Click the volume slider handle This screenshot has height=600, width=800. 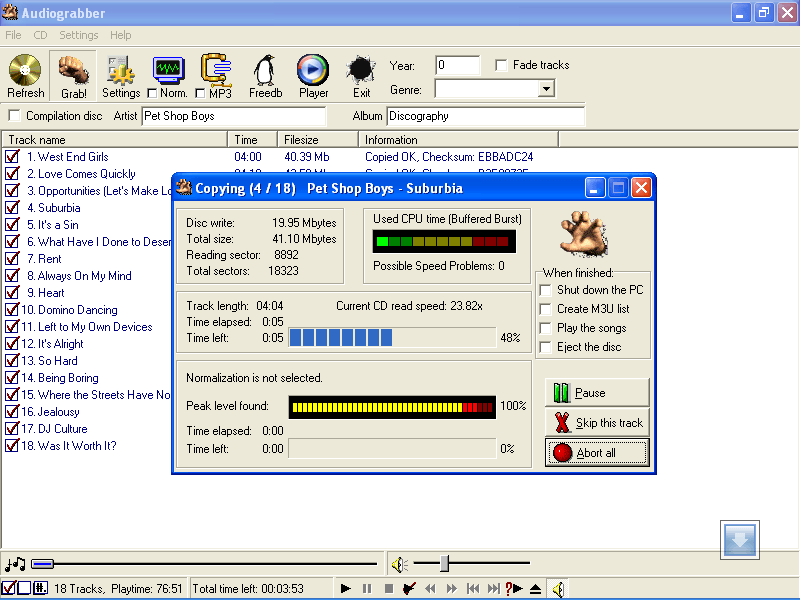tap(444, 564)
